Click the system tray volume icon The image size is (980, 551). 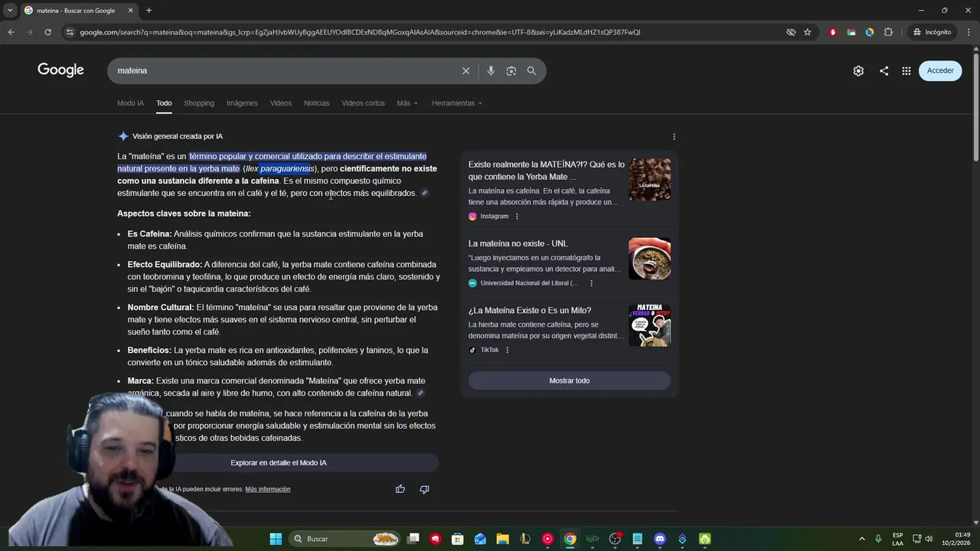[929, 539]
